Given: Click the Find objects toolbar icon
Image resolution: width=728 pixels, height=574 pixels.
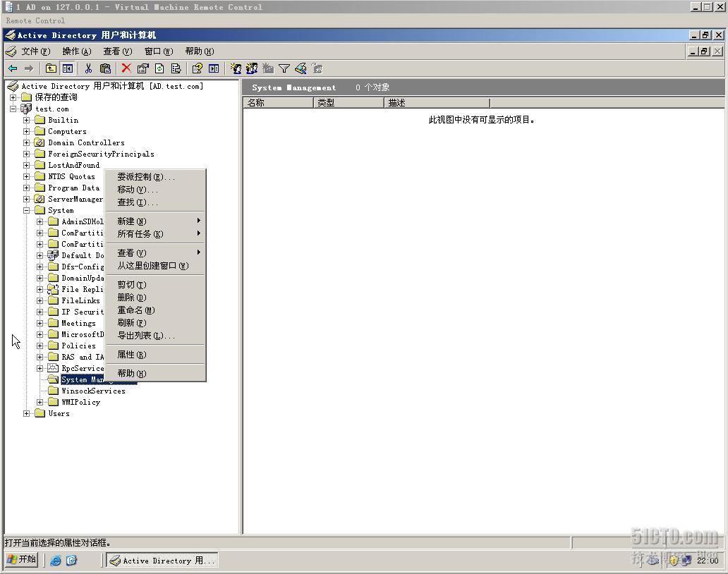Looking at the screenshot, I should (301, 68).
